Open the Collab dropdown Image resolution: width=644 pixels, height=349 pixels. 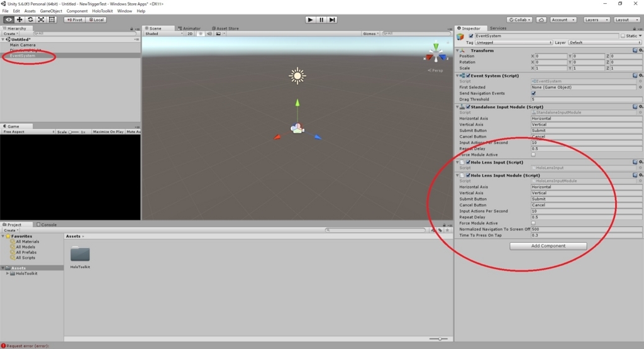click(520, 19)
